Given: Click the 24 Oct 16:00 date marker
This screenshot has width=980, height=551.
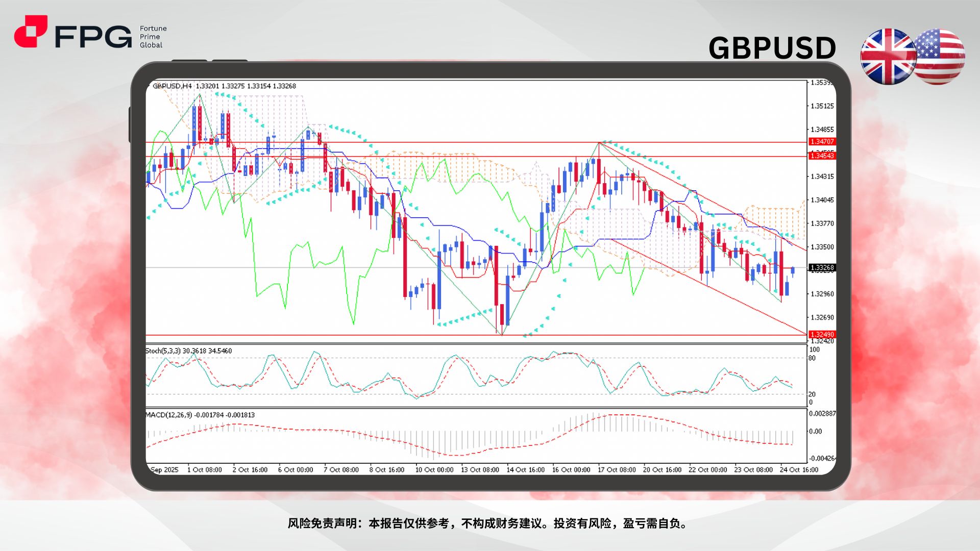Looking at the screenshot, I should 799,469.
